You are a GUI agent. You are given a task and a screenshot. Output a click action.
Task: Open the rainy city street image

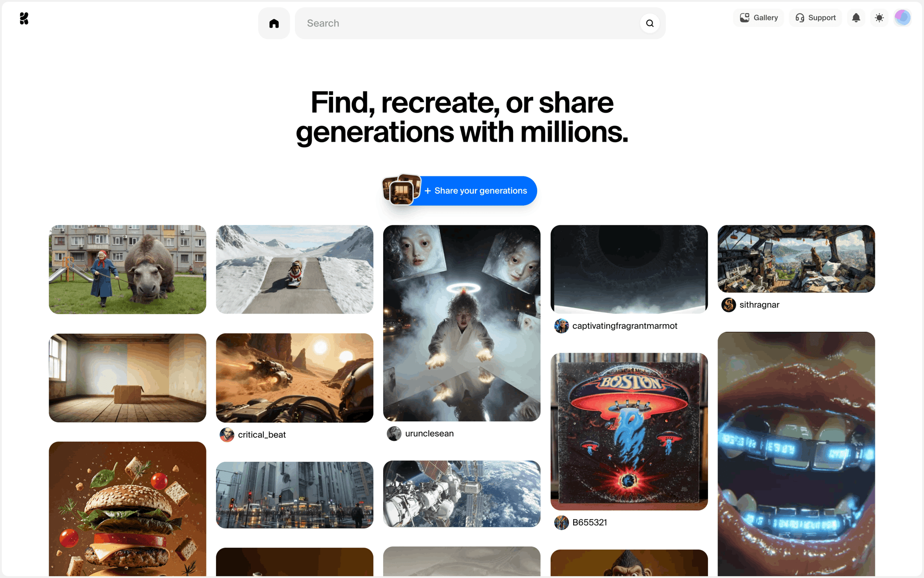click(295, 495)
